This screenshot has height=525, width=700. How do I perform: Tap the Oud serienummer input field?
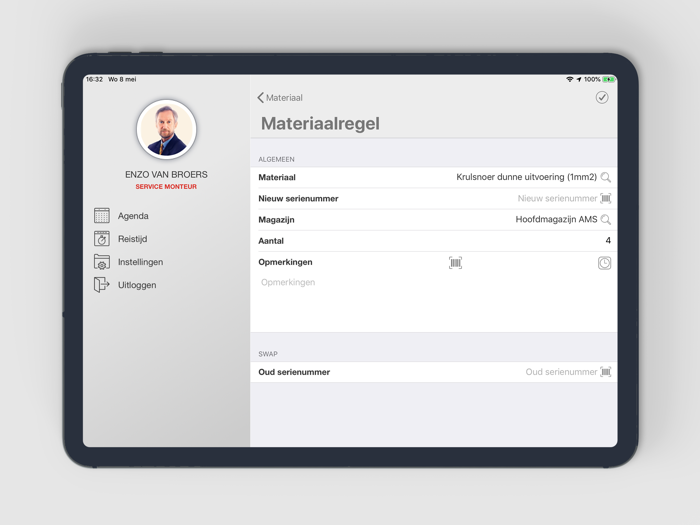561,372
